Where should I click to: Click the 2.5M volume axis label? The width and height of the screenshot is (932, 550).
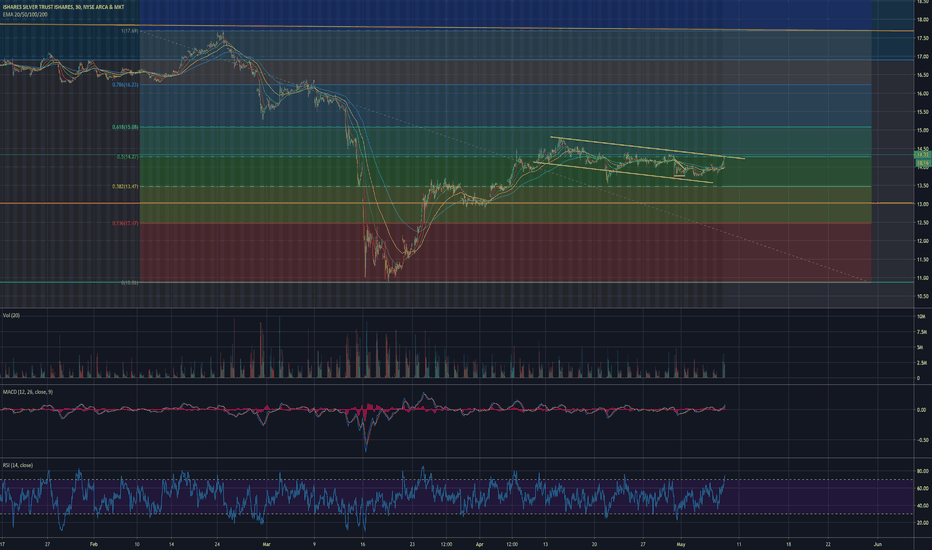click(x=922, y=362)
